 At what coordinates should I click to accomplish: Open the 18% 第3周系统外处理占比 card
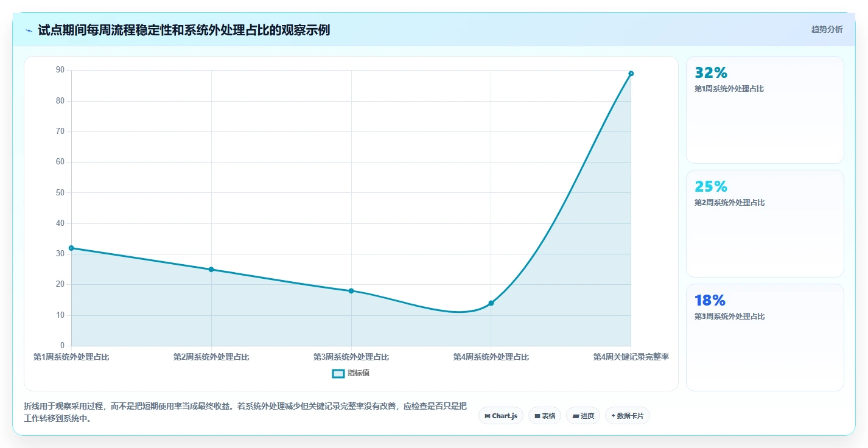tap(765, 337)
